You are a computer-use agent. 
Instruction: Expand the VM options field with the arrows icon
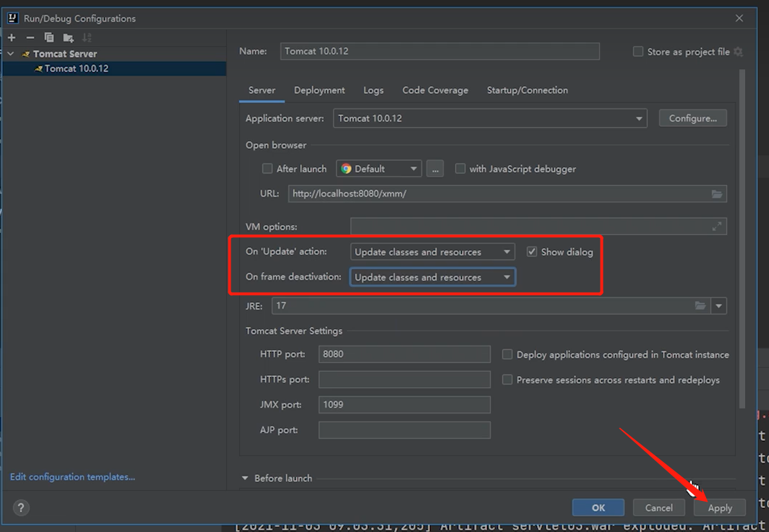click(x=717, y=226)
